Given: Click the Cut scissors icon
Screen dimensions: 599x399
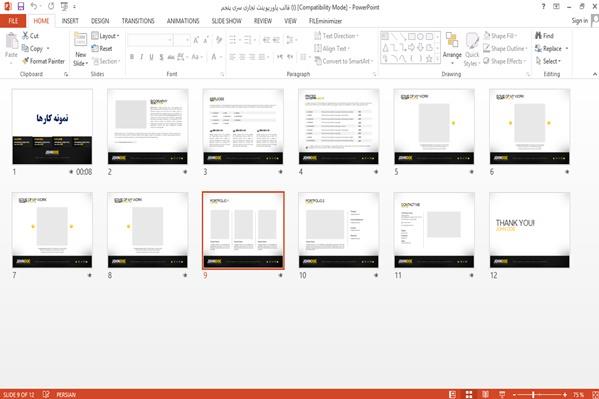Looking at the screenshot, I should pyautogui.click(x=25, y=36).
